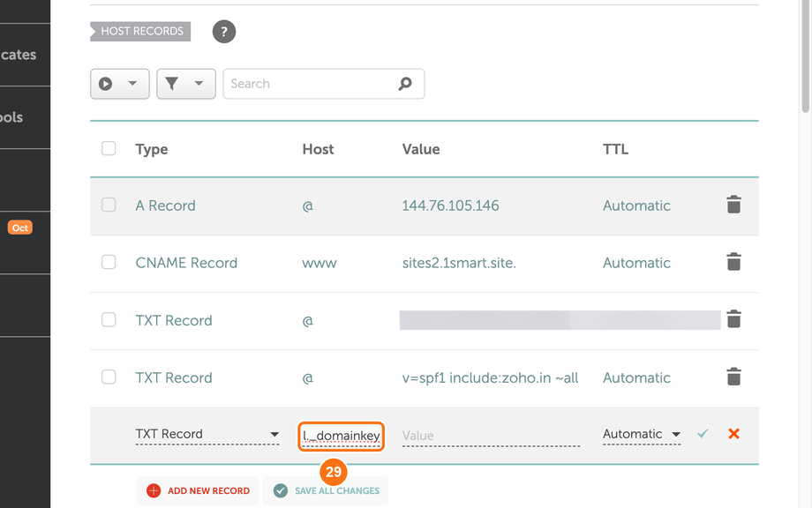This screenshot has width=812, height=508.
Task: Click the 144.76.105.146 value
Action: coord(450,205)
